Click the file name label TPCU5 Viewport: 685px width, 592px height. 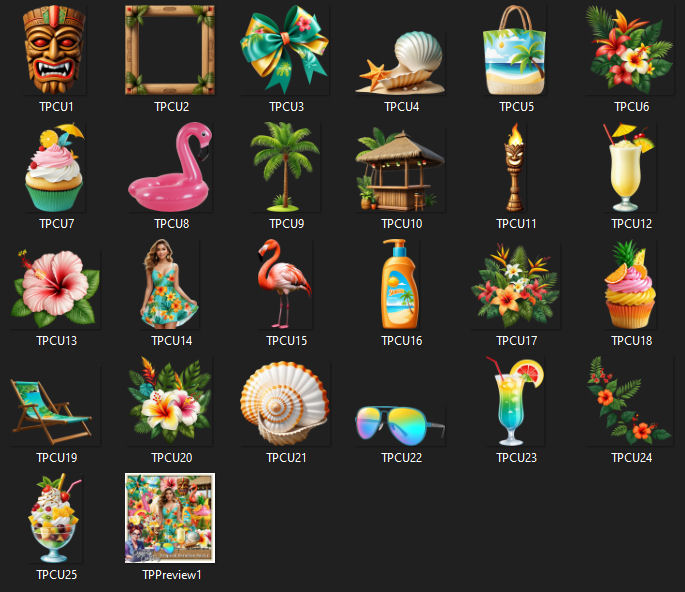point(516,107)
